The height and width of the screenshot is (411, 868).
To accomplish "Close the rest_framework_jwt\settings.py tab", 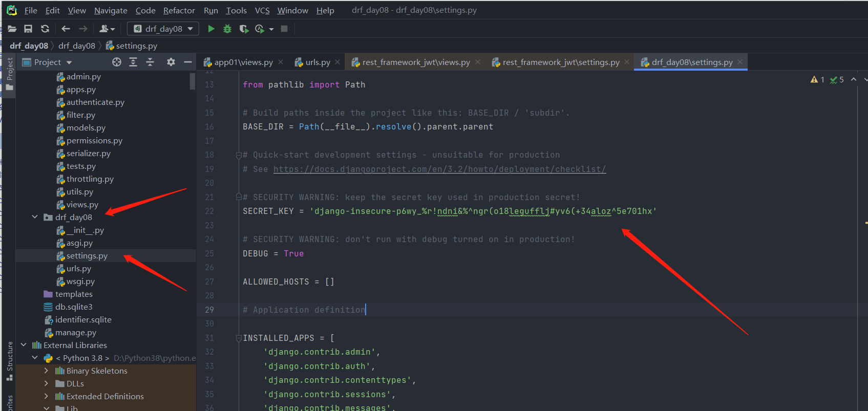I will pyautogui.click(x=627, y=62).
